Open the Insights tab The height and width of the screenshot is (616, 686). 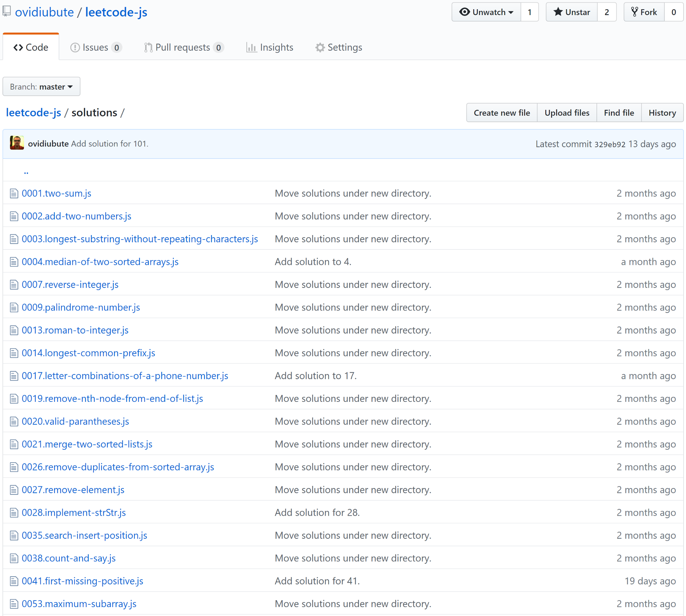[x=270, y=47]
